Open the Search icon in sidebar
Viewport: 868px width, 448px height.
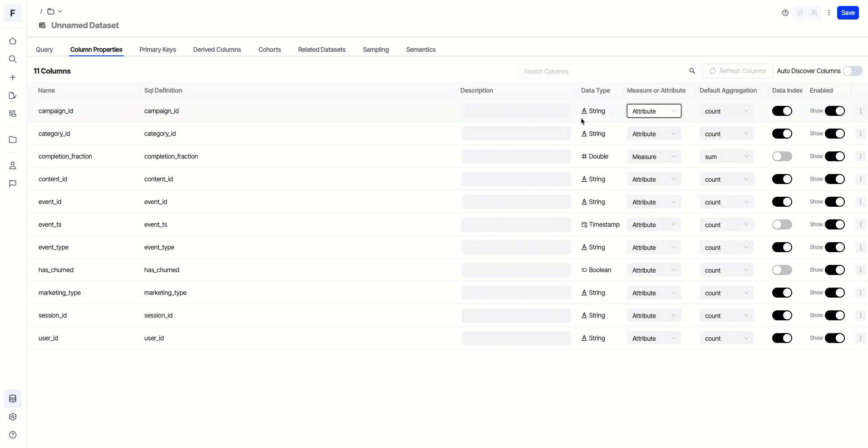(13, 59)
